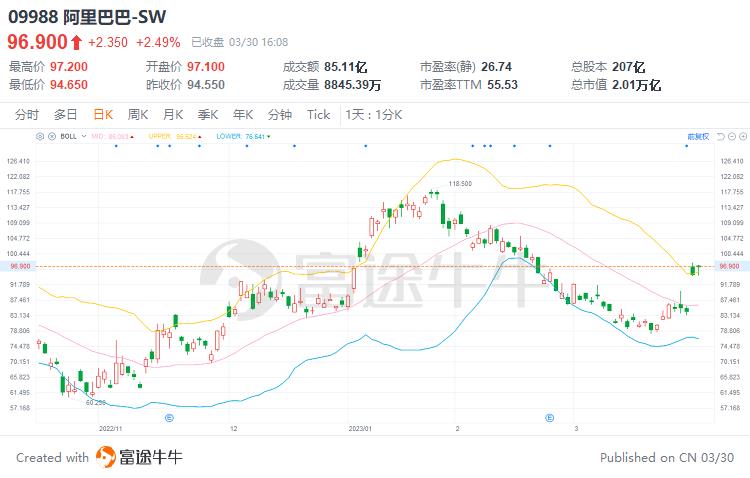The image size is (750, 478).
Task: Click the UPPER band value label
Action: (175, 136)
